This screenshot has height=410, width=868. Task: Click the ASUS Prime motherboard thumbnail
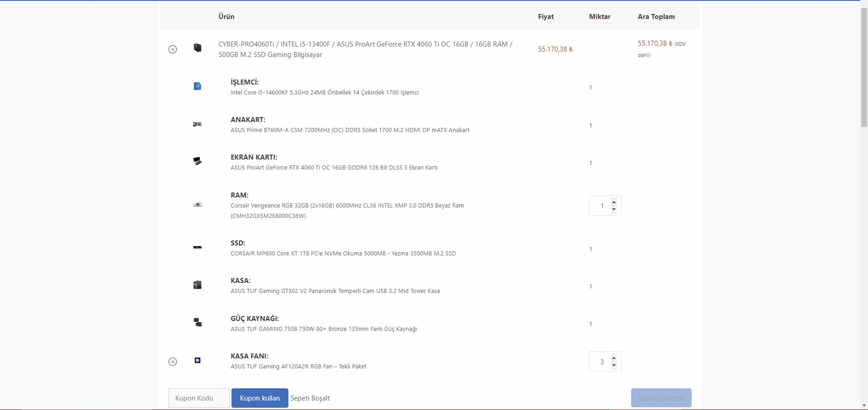coord(198,124)
